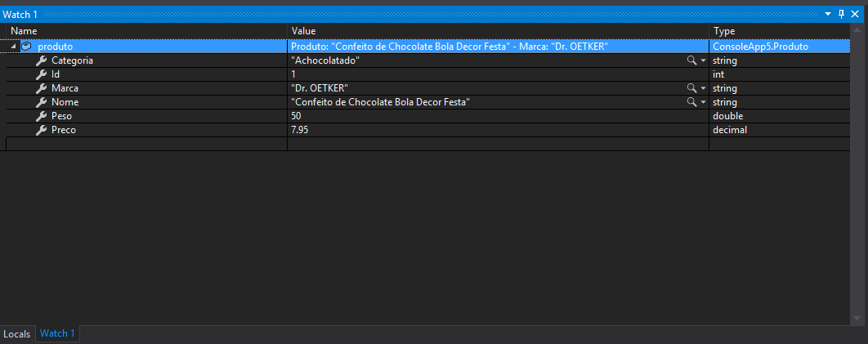Click the "Achocolatado" value cell
Screen dimensions: 868x344
(x=325, y=60)
